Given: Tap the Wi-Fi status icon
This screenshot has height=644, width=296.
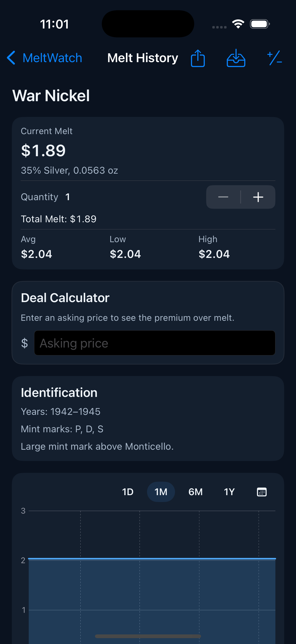Looking at the screenshot, I should pos(238,24).
